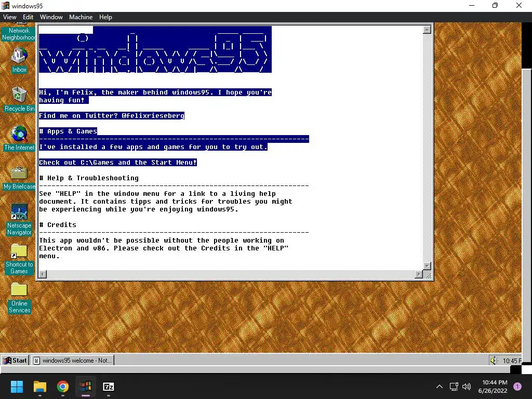Open File Explorer from the Windows taskbar

coord(39,387)
